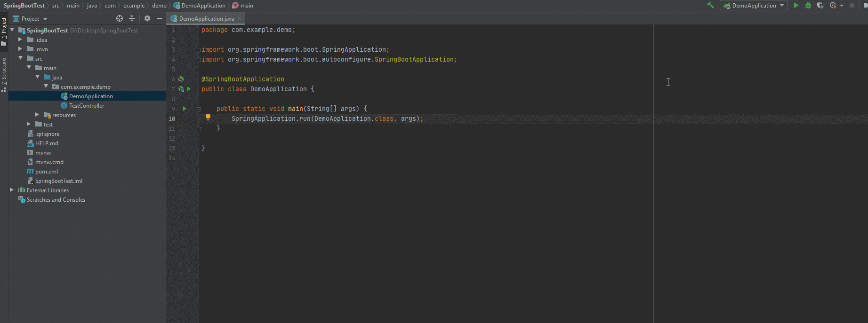Click the 'example' breadcrumb in navigation bar

[x=134, y=6]
